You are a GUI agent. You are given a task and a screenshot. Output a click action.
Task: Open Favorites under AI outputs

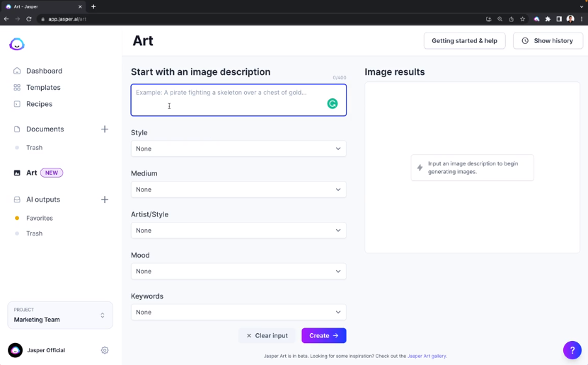(x=40, y=218)
